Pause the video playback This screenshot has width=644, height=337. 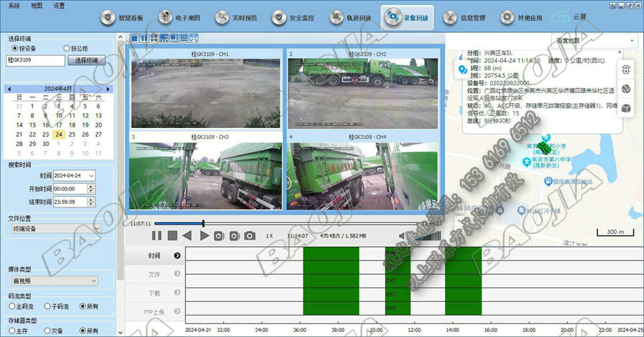tap(157, 235)
